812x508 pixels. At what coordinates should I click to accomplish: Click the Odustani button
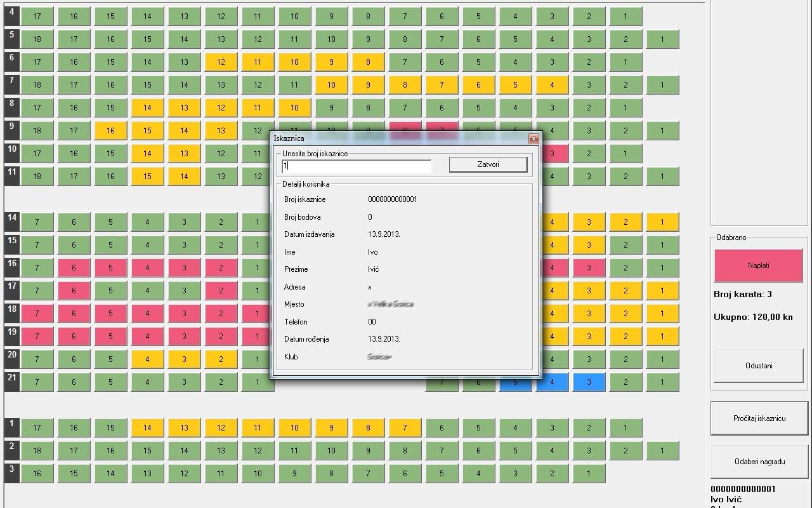click(758, 366)
